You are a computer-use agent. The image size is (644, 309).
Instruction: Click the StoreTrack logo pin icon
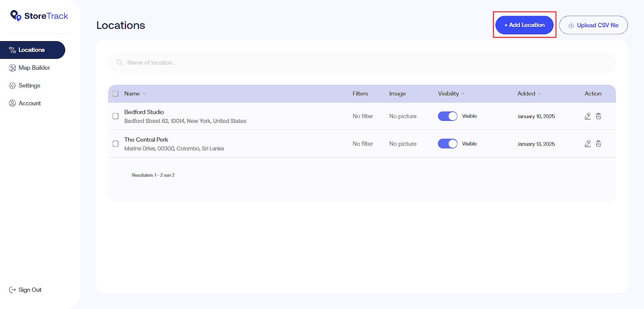point(16,16)
